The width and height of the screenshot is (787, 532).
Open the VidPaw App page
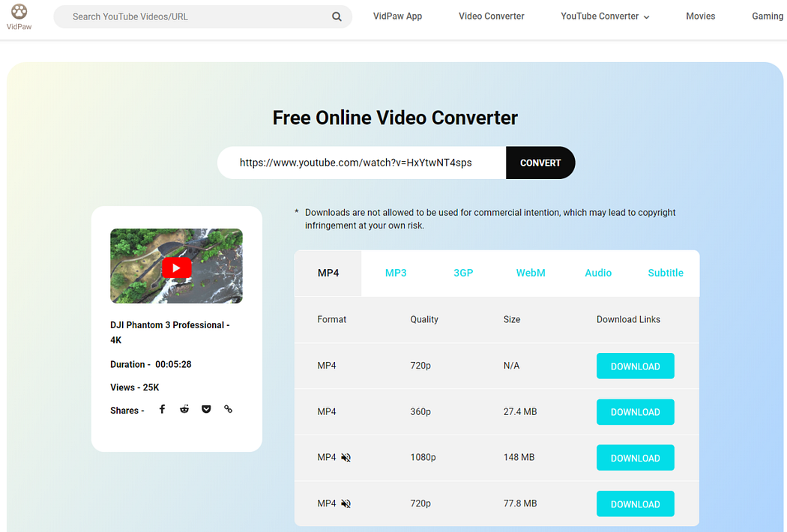pos(397,16)
